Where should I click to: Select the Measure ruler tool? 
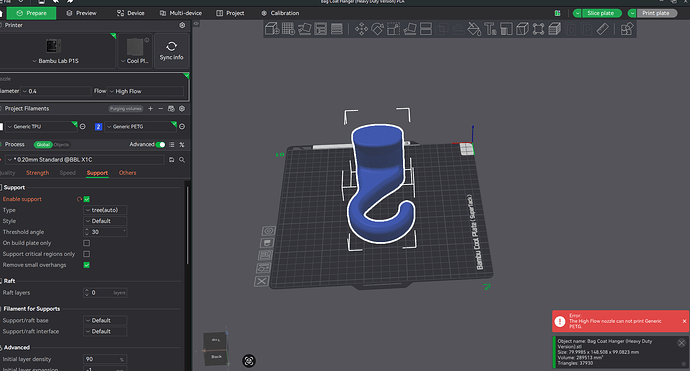point(602,29)
